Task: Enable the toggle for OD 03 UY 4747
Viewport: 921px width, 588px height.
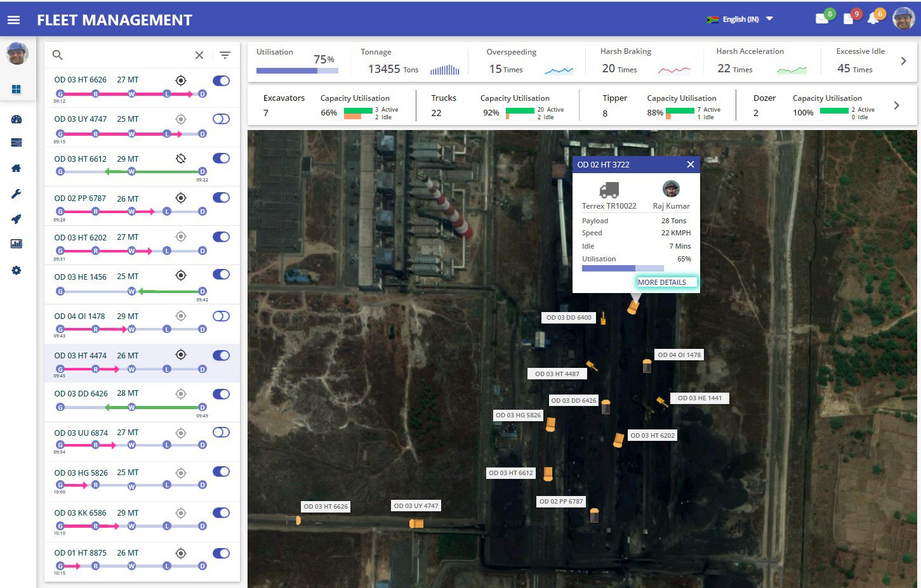Action: [x=221, y=119]
